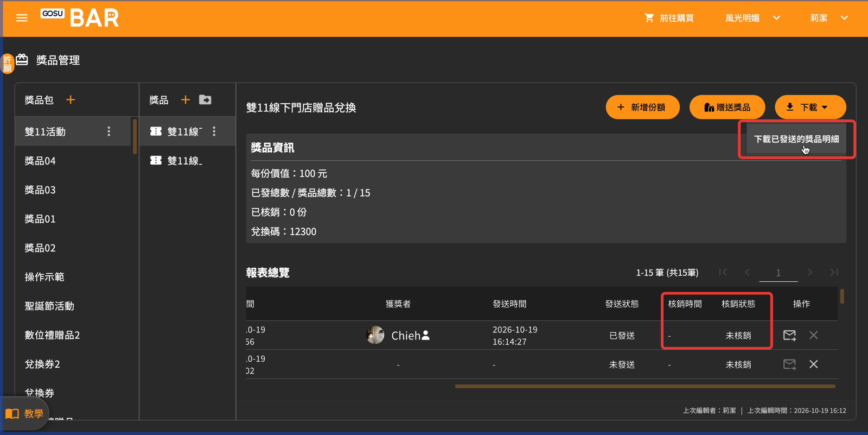Click delete X icon in the 未發送 row
Image resolution: width=868 pixels, height=435 pixels.
coord(814,364)
